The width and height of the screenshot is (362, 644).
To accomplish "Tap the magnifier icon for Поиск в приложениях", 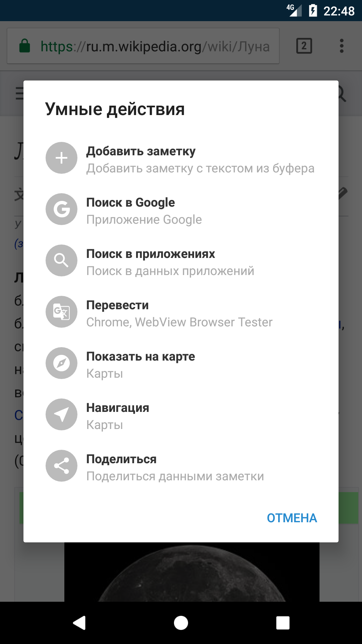I will click(x=61, y=261).
